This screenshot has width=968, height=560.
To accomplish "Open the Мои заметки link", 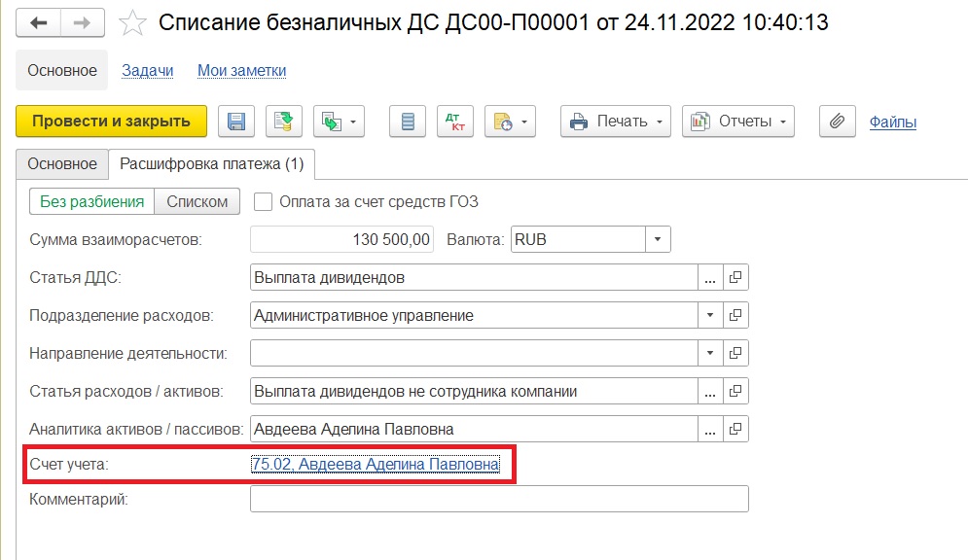I will click(241, 71).
